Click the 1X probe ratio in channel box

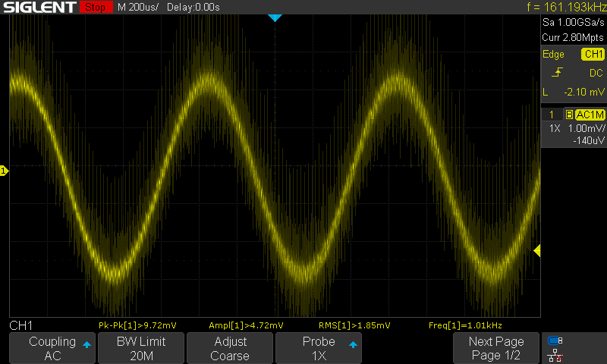click(x=555, y=128)
